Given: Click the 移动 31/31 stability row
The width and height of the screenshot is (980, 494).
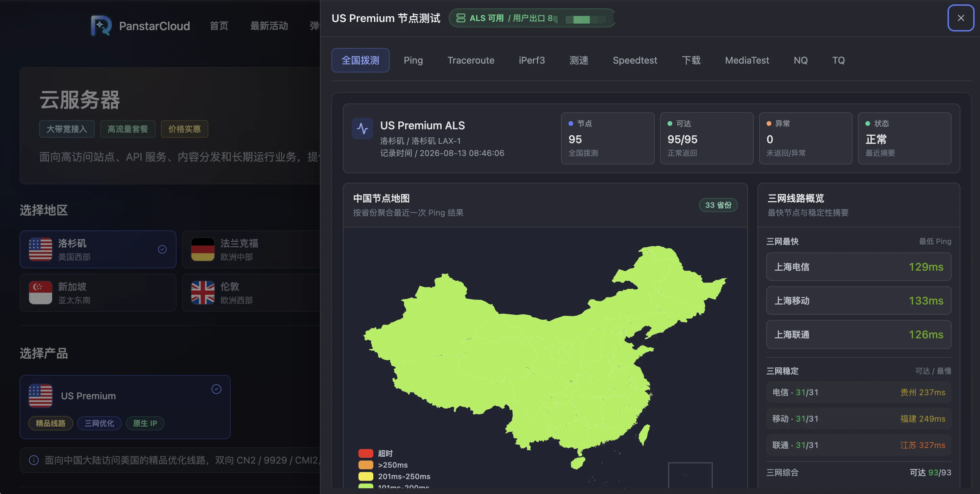Looking at the screenshot, I should [859, 419].
